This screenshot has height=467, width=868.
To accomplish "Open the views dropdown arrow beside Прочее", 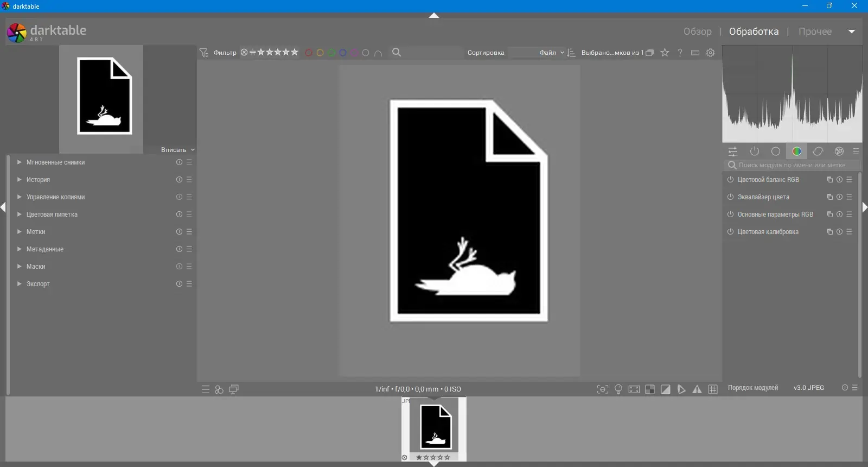I will (852, 31).
